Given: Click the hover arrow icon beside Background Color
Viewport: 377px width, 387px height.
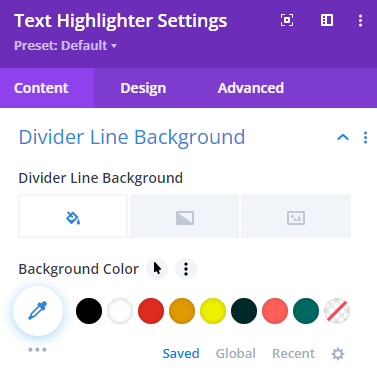Looking at the screenshot, I should [x=157, y=269].
